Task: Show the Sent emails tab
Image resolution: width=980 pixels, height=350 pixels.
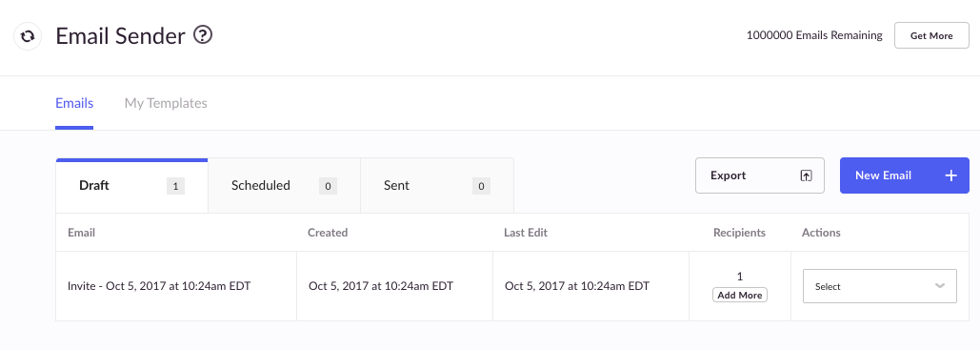Action: pos(437,186)
